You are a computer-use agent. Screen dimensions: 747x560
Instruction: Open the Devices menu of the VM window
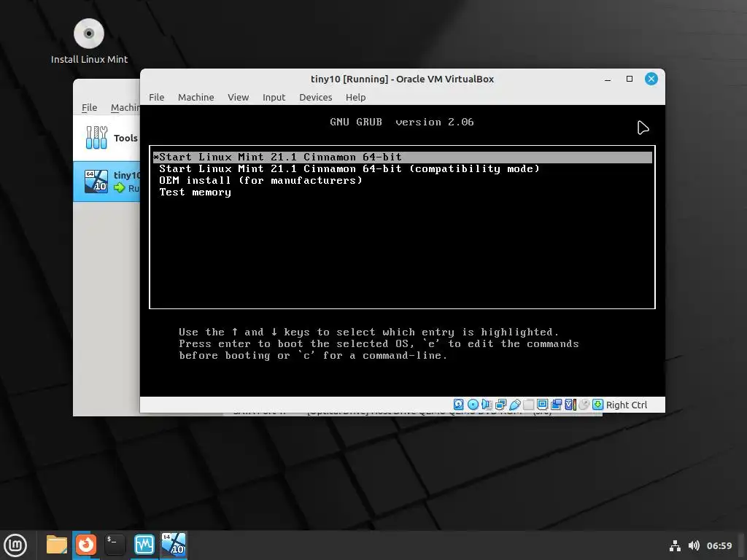315,97
